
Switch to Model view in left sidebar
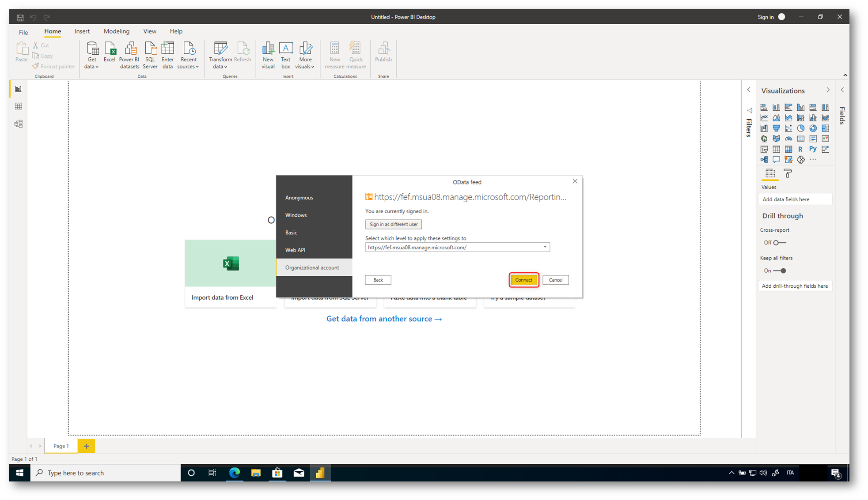(x=19, y=124)
